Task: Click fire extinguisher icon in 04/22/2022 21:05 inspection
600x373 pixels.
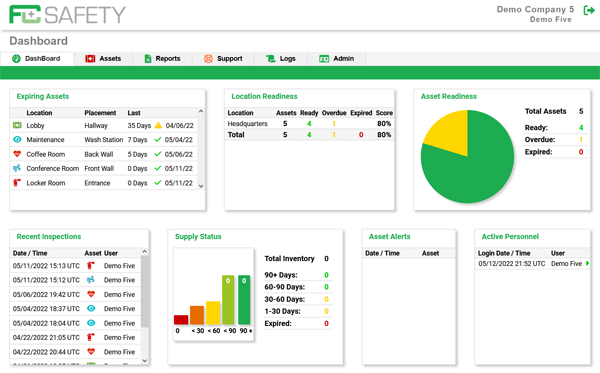Action: pyautogui.click(x=91, y=337)
